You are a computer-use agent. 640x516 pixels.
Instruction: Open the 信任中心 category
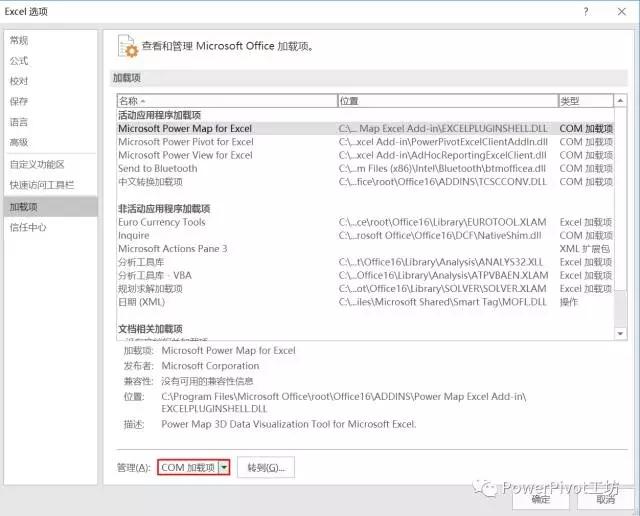[28, 227]
